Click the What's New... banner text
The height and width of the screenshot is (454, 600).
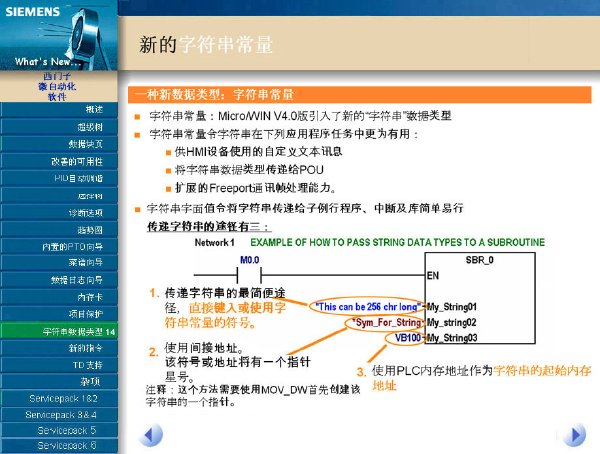[x=47, y=62]
